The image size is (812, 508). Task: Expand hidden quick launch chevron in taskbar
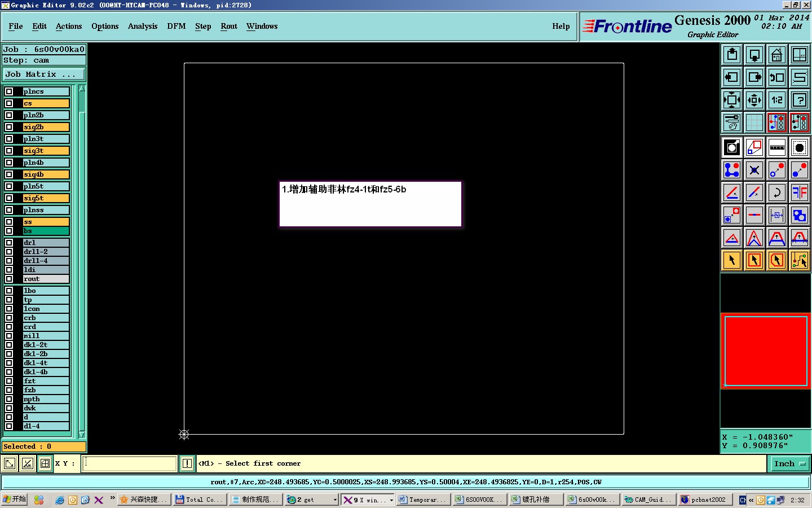112,498
